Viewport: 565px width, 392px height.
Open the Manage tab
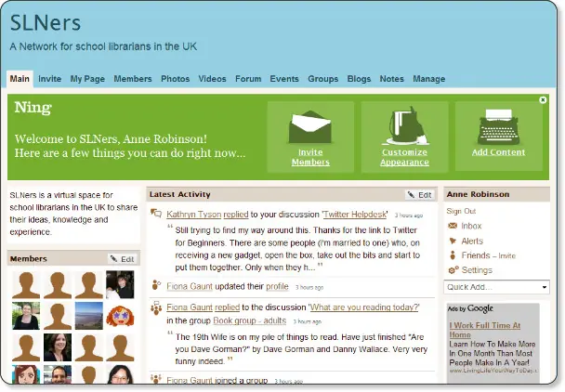428,79
